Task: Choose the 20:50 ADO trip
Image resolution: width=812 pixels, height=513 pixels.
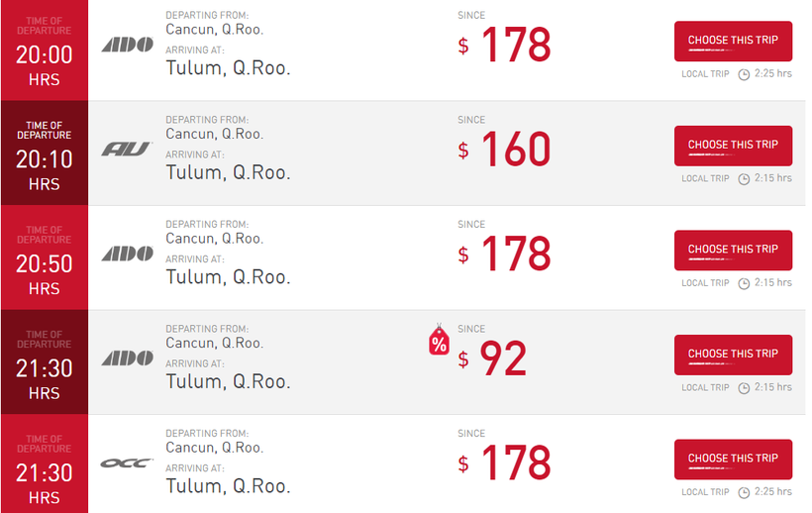Action: (x=733, y=251)
